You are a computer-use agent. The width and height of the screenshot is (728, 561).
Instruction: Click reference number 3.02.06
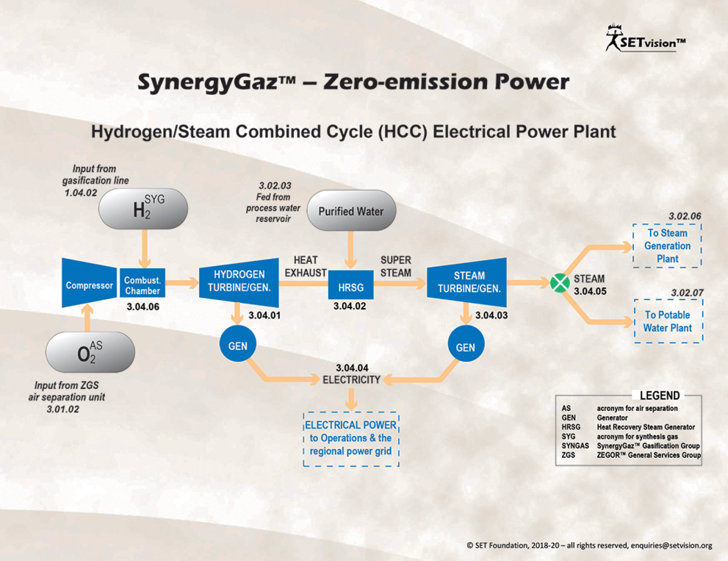[x=685, y=216]
